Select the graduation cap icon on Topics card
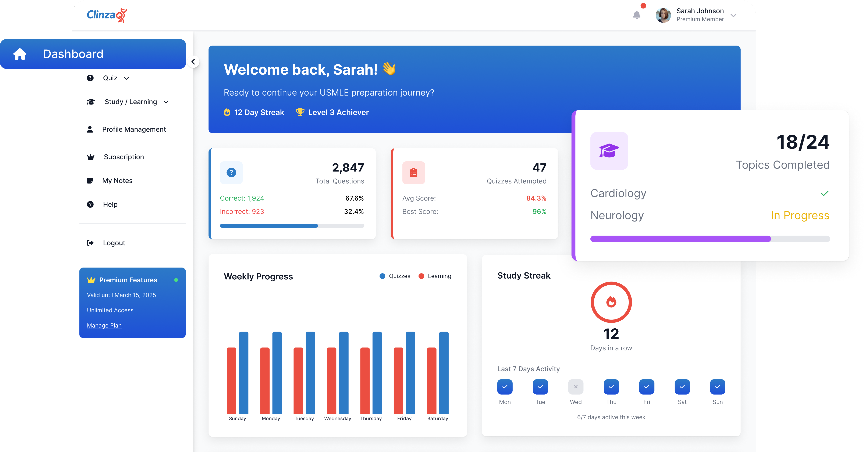 pos(609,151)
